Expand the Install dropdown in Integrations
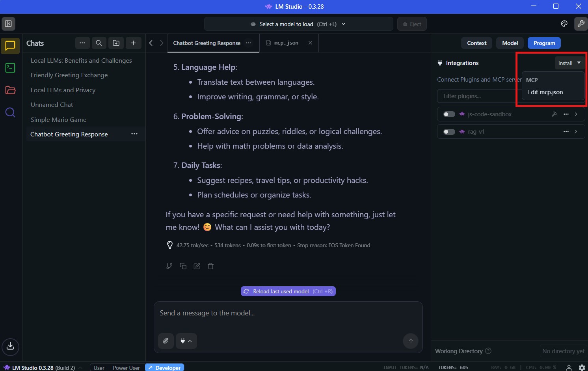Screen dimensions: 588x371 tap(569, 63)
